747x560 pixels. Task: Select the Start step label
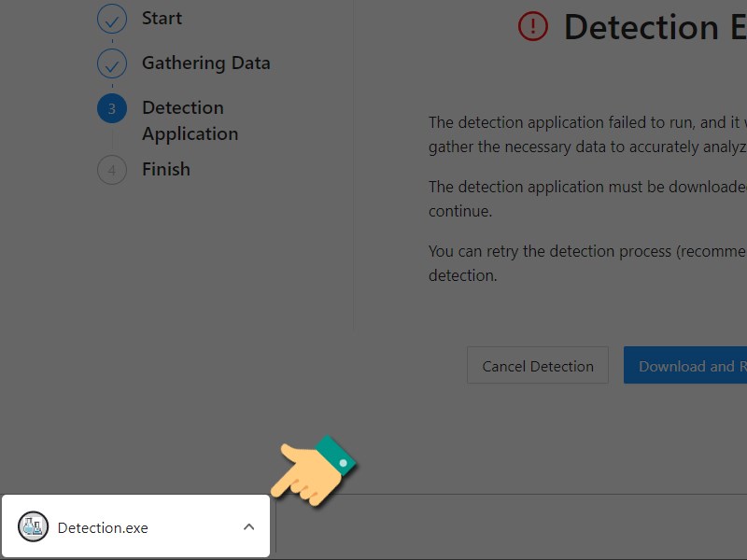[161, 18]
